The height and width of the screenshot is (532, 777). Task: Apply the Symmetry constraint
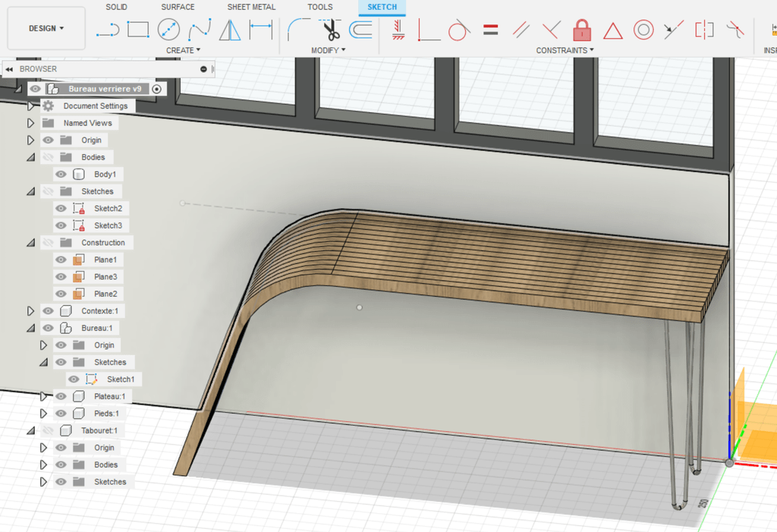click(x=704, y=30)
